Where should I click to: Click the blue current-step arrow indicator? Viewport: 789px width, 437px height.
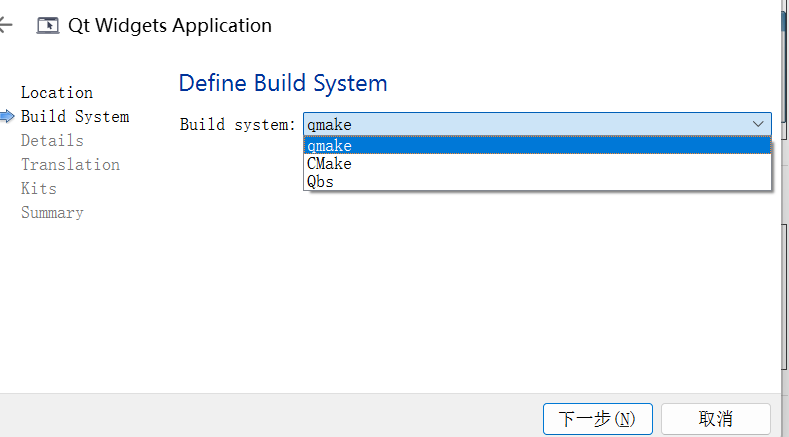[8, 117]
